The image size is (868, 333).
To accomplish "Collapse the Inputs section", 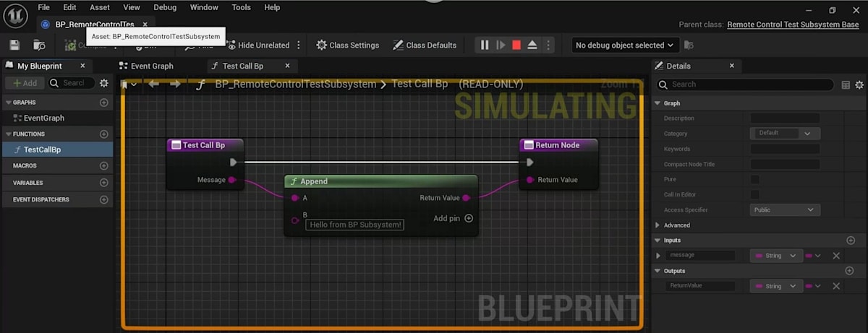I will pyautogui.click(x=658, y=240).
